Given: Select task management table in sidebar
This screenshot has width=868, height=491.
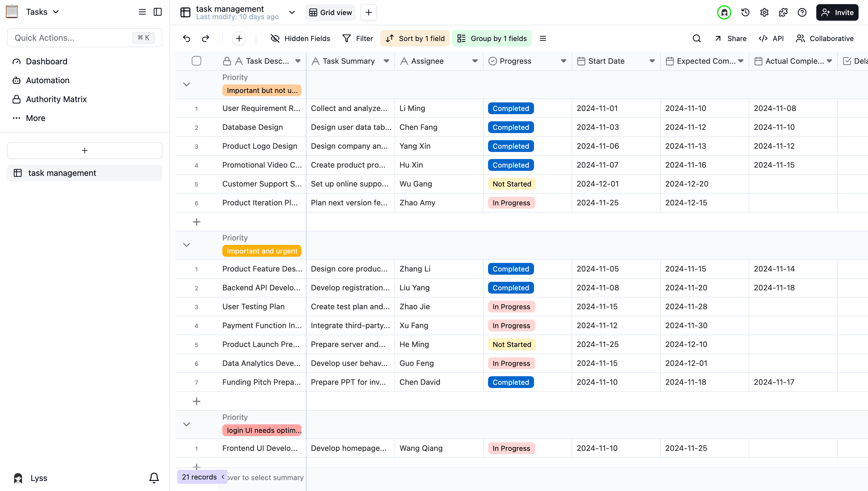Looking at the screenshot, I should point(85,173).
